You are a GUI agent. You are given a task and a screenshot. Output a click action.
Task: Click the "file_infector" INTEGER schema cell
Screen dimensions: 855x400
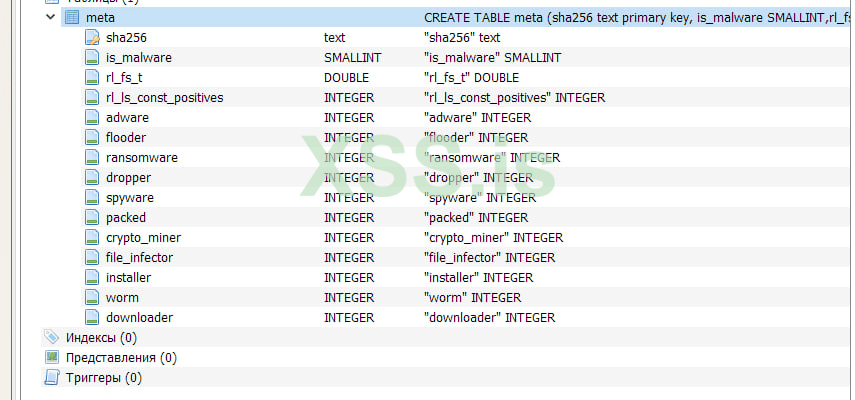point(490,258)
